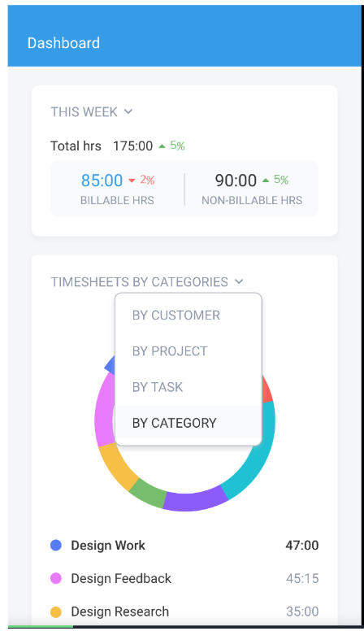The height and width of the screenshot is (631, 364).
Task: Click the teal segment of donut chart
Action: click(x=258, y=450)
